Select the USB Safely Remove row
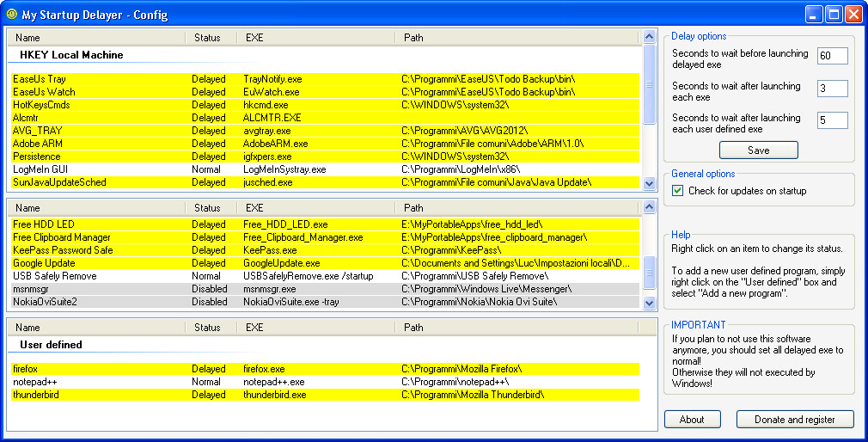 [326, 276]
